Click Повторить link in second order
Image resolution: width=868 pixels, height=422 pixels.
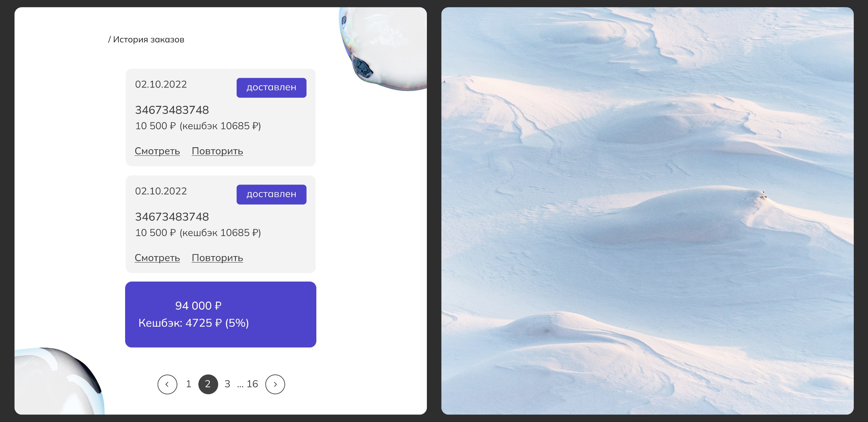coord(217,258)
